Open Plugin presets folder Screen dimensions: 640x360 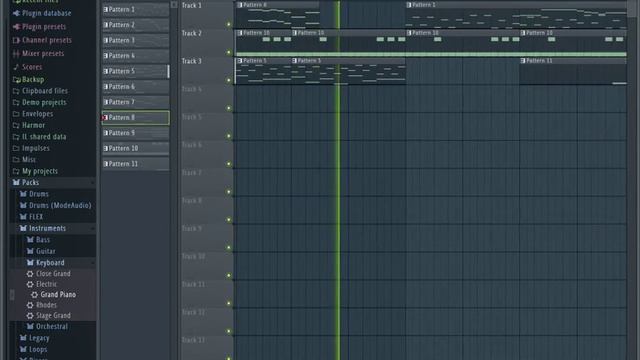tap(44, 27)
